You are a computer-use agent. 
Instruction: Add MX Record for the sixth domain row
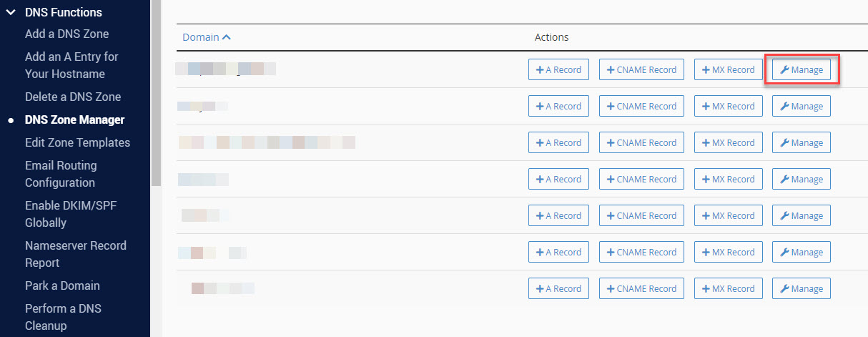click(x=728, y=253)
